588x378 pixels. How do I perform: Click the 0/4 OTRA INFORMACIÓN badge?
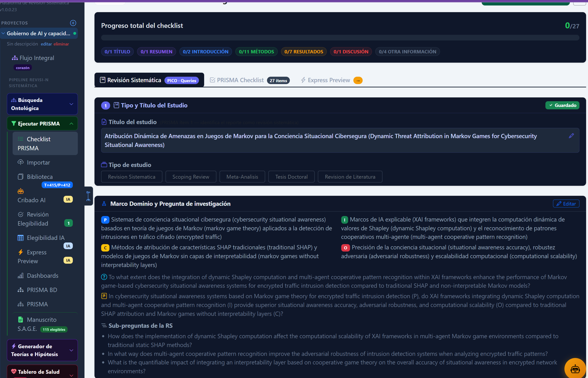(407, 52)
